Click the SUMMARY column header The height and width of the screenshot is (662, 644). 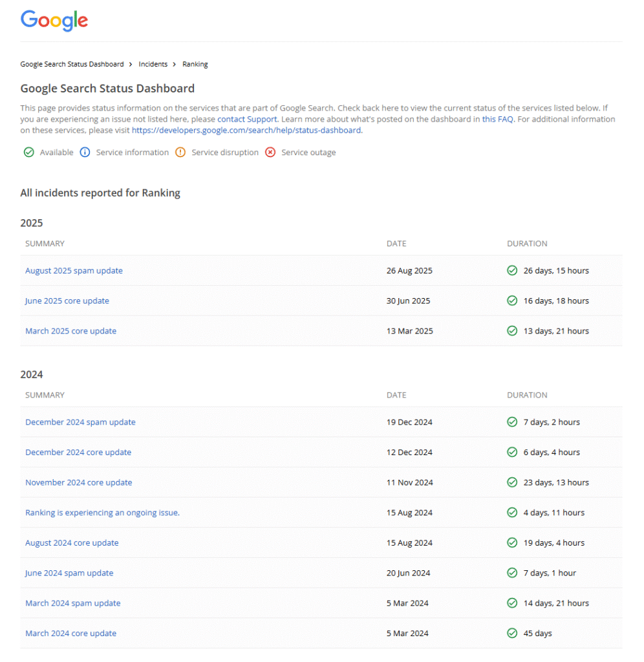(x=45, y=243)
